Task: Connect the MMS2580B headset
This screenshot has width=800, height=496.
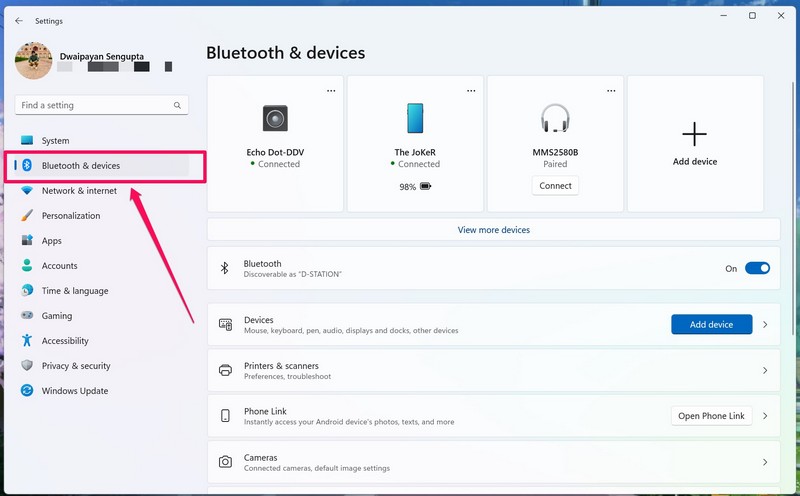Action: click(x=555, y=186)
